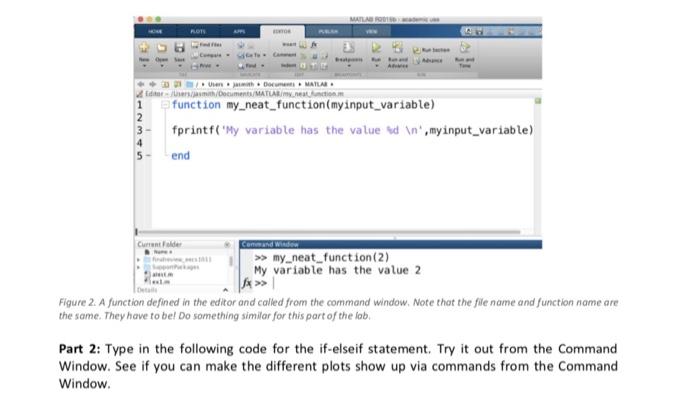Click the end keyword in editor

click(180, 156)
